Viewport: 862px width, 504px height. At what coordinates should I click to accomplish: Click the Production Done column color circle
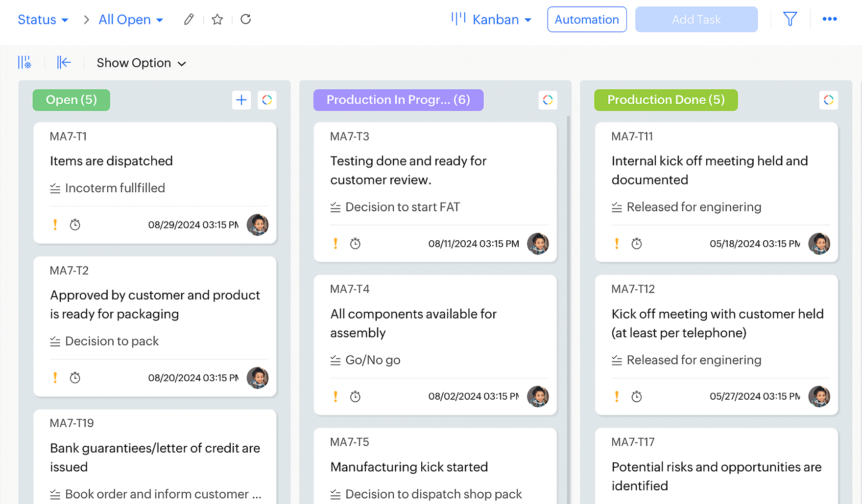pos(829,100)
